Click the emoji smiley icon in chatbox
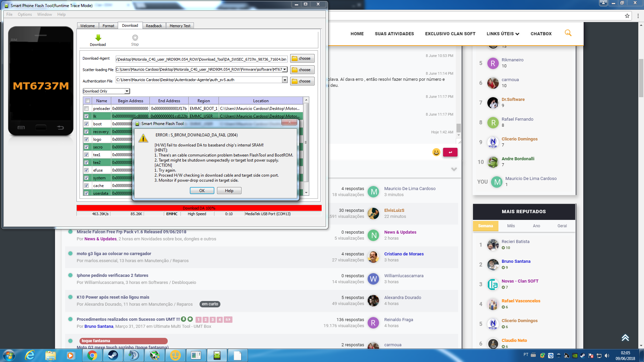Viewport: 644px width, 362px height. (436, 152)
